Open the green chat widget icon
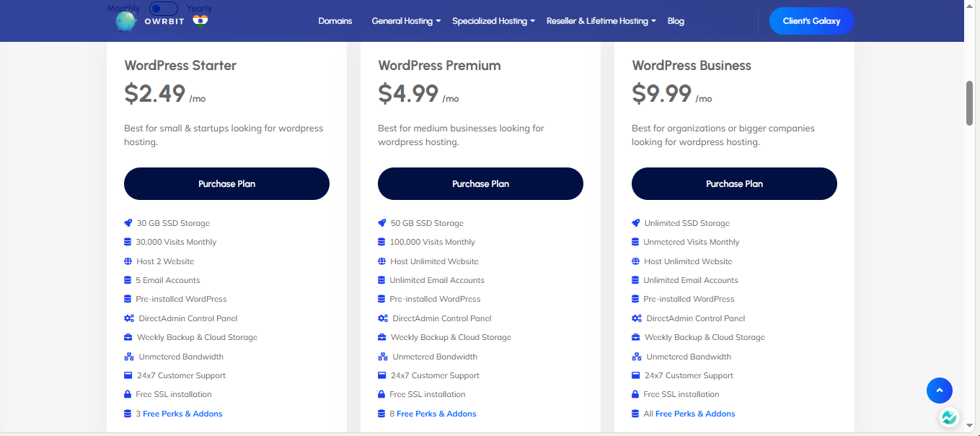 (x=949, y=417)
